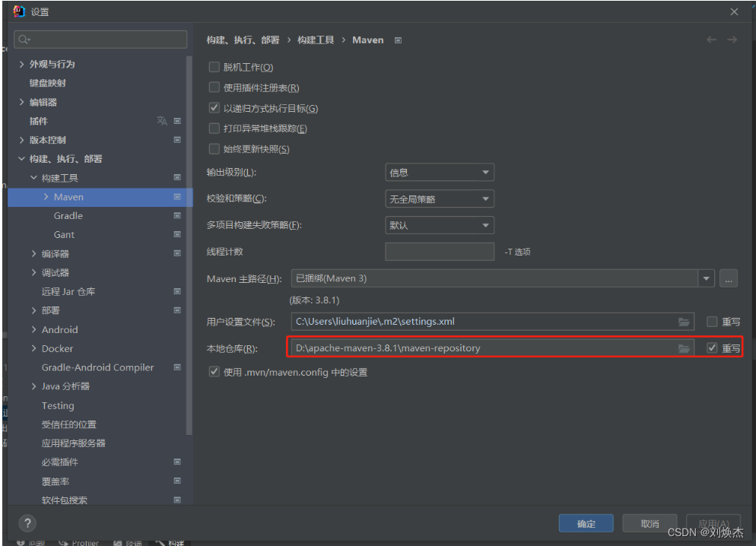Click project-level icon beside Gant
Image resolution: width=756 pixels, height=546 pixels.
177,234
